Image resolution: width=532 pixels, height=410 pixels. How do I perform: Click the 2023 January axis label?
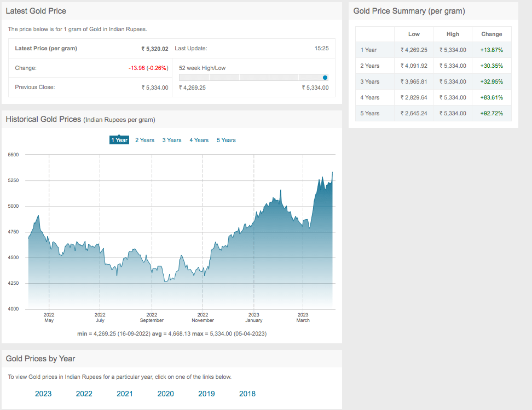pos(254,318)
